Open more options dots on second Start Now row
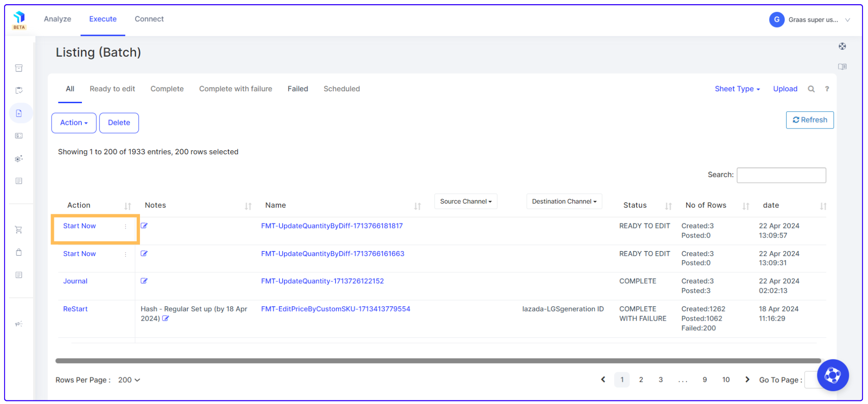The height and width of the screenshot is (404, 868). 125,254
